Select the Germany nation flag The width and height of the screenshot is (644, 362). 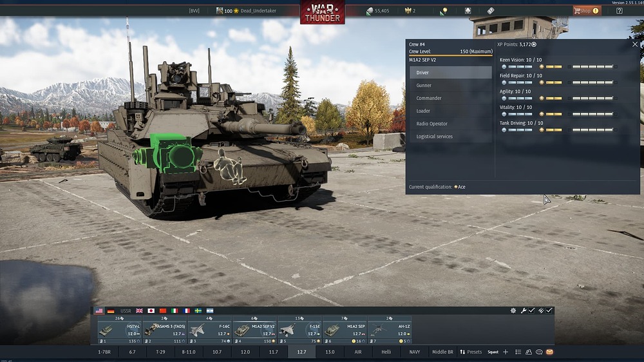tap(111, 311)
